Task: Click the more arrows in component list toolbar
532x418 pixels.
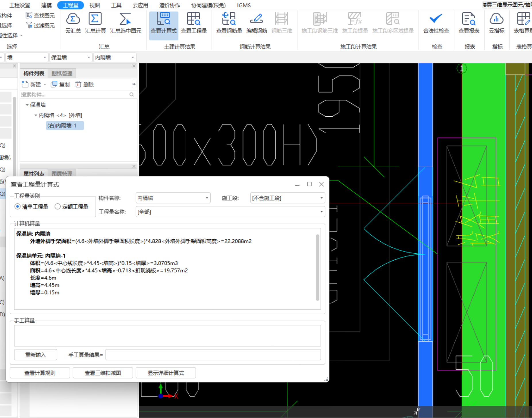Action: pyautogui.click(x=134, y=84)
